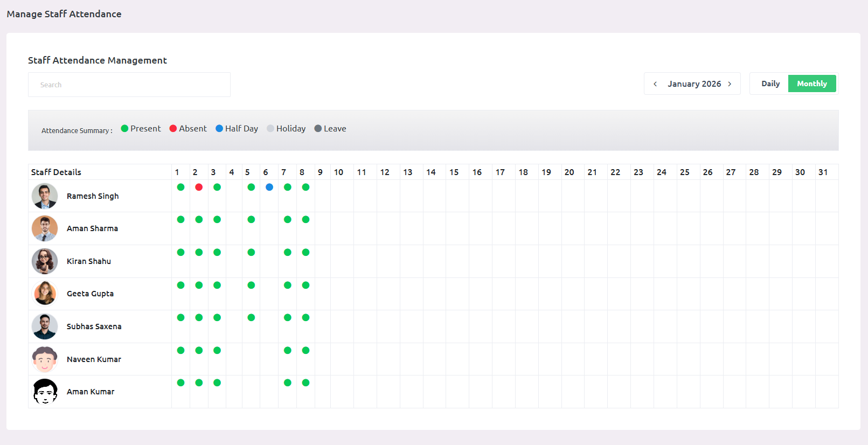Click Kiran Shahu's profile photo
The image size is (868, 445).
coord(45,261)
